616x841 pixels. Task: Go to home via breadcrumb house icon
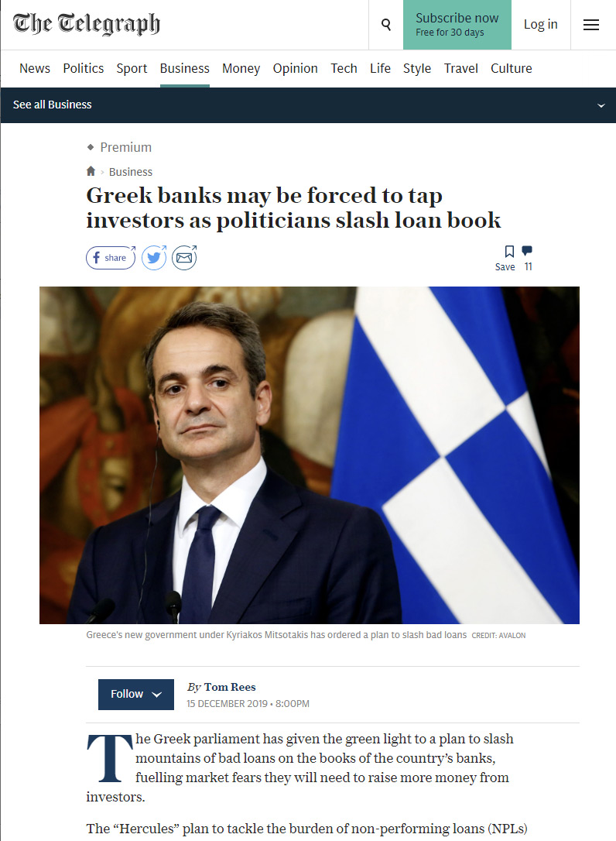point(91,171)
